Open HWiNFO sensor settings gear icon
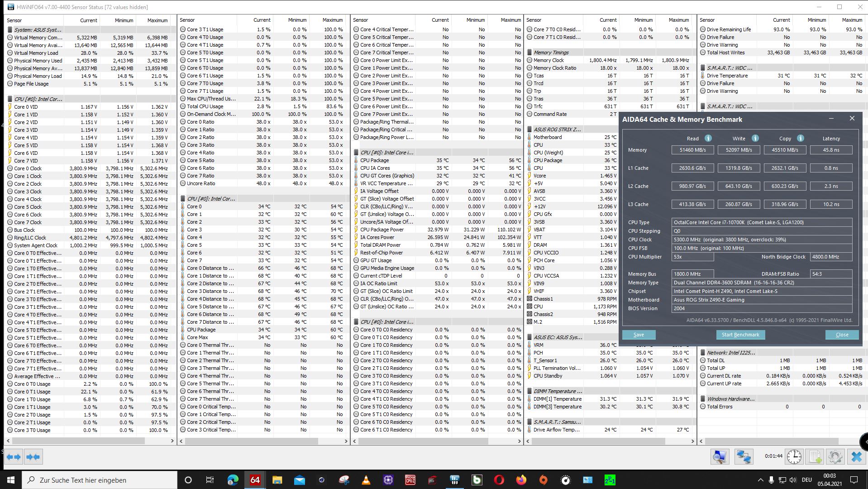Image resolution: width=868 pixels, height=489 pixels. tap(835, 456)
